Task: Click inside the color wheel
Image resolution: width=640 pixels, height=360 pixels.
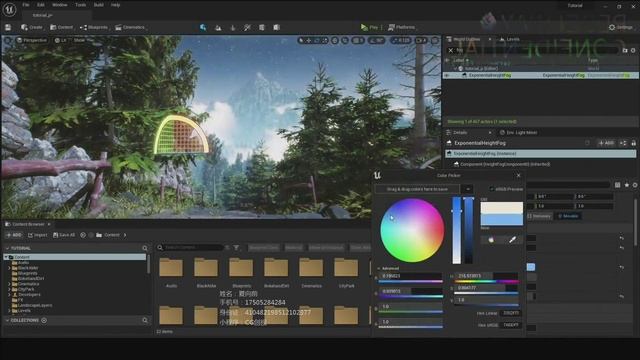Action: pos(412,230)
